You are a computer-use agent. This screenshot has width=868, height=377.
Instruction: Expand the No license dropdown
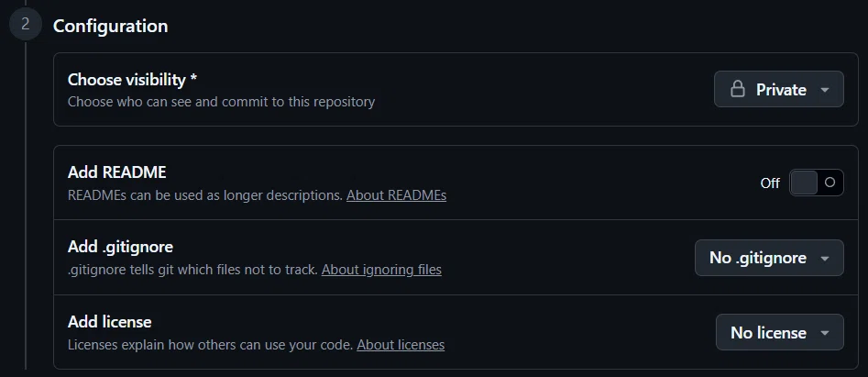click(x=778, y=333)
